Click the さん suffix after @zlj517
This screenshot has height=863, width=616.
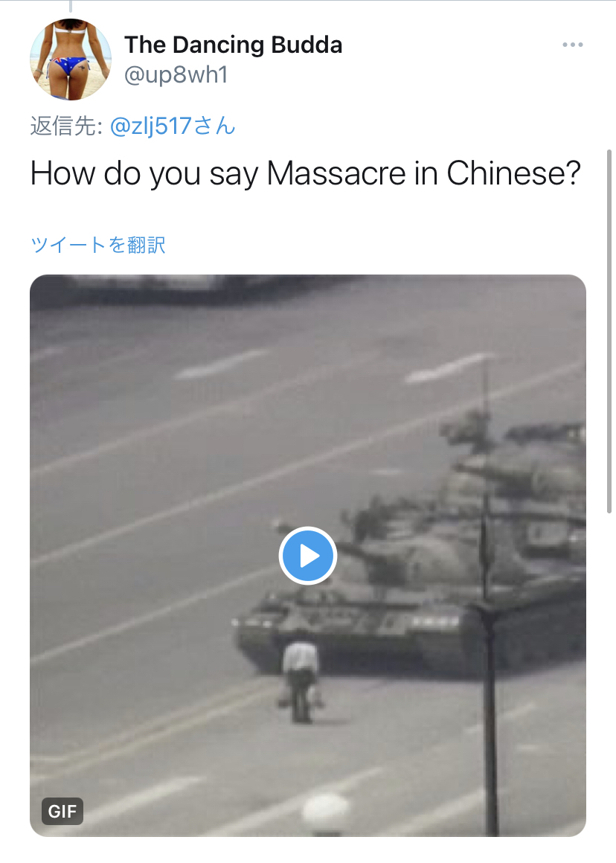point(214,126)
